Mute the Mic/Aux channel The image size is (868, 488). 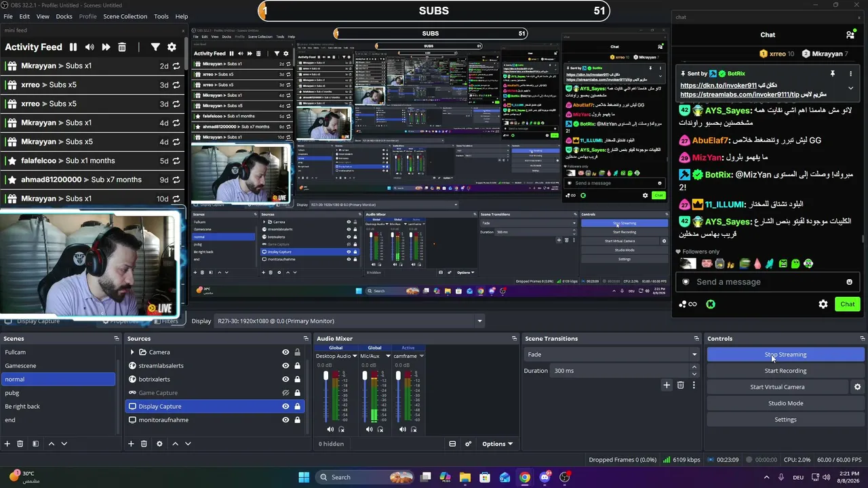coord(369,429)
